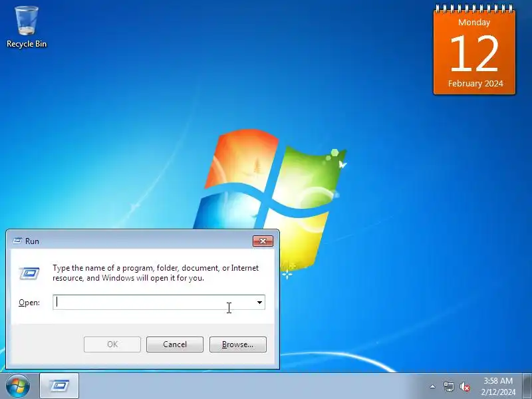Click the muted volume tray icon
This screenshot has height=399, width=532.
(465, 386)
